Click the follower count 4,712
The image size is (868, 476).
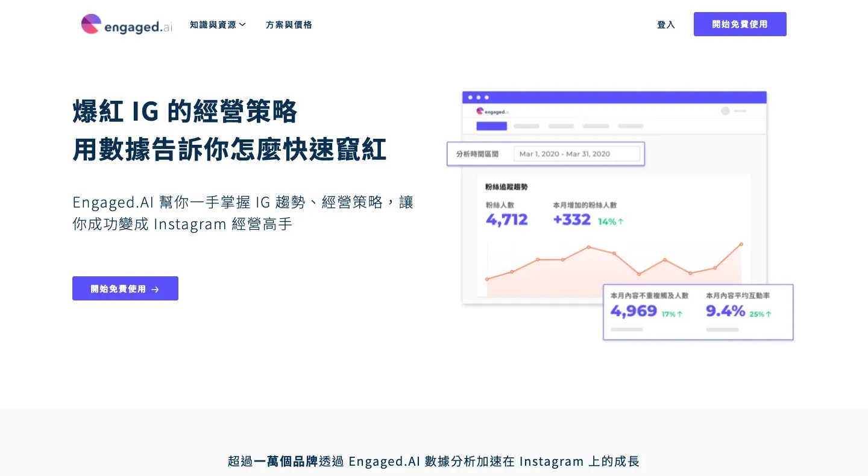(x=507, y=220)
